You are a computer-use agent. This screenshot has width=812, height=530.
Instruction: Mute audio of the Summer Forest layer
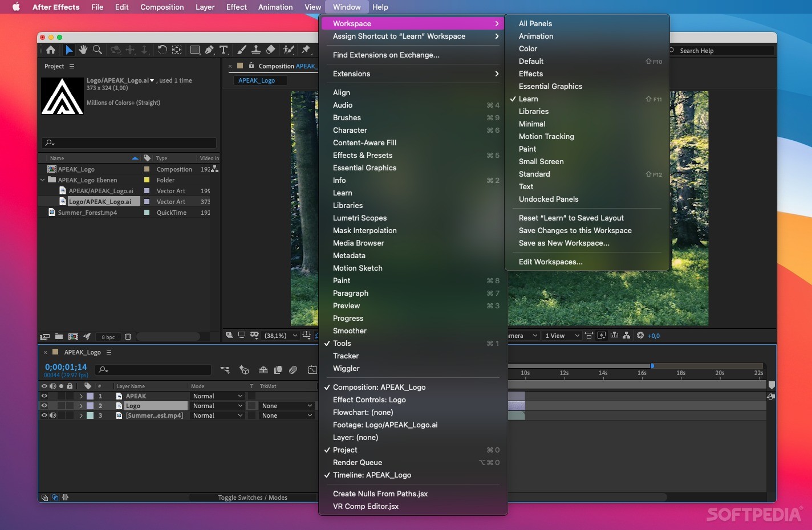(52, 415)
